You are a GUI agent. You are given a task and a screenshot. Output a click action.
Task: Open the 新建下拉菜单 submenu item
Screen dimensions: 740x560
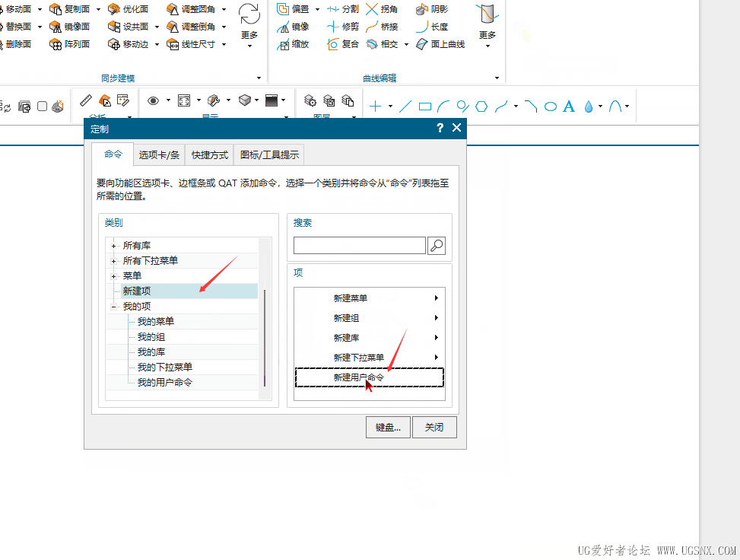pos(370,358)
